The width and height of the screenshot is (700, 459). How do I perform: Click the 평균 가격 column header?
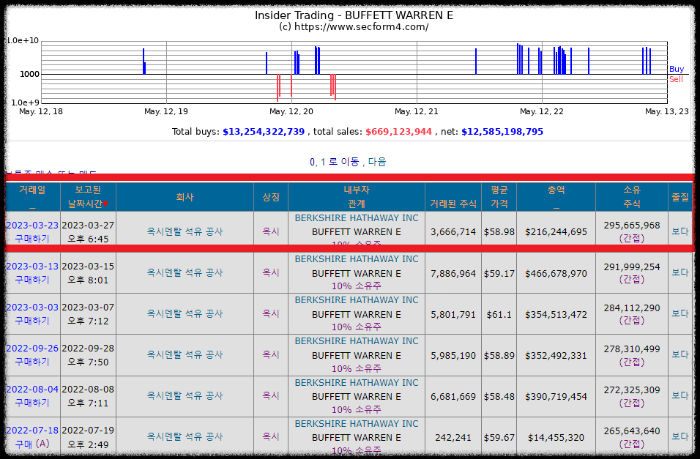tap(499, 197)
